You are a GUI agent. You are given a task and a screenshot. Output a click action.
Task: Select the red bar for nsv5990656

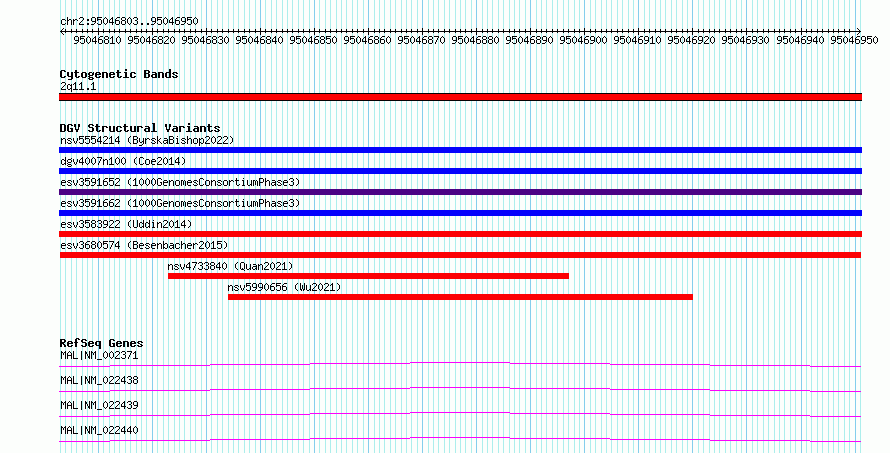[460, 297]
